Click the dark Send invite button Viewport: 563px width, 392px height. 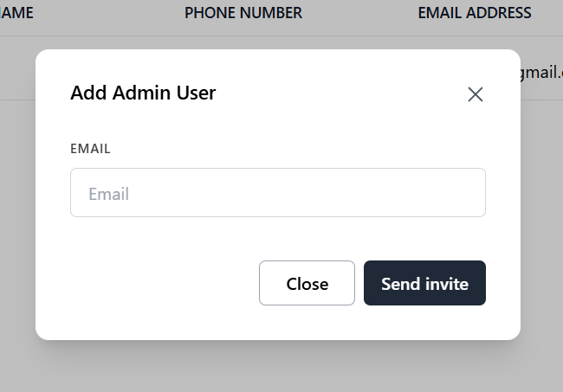(x=424, y=283)
